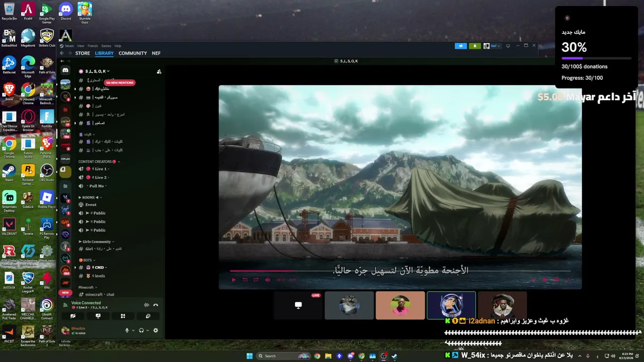The image size is (644, 362).
Task: Open Discord user settings gear
Action: click(155, 330)
